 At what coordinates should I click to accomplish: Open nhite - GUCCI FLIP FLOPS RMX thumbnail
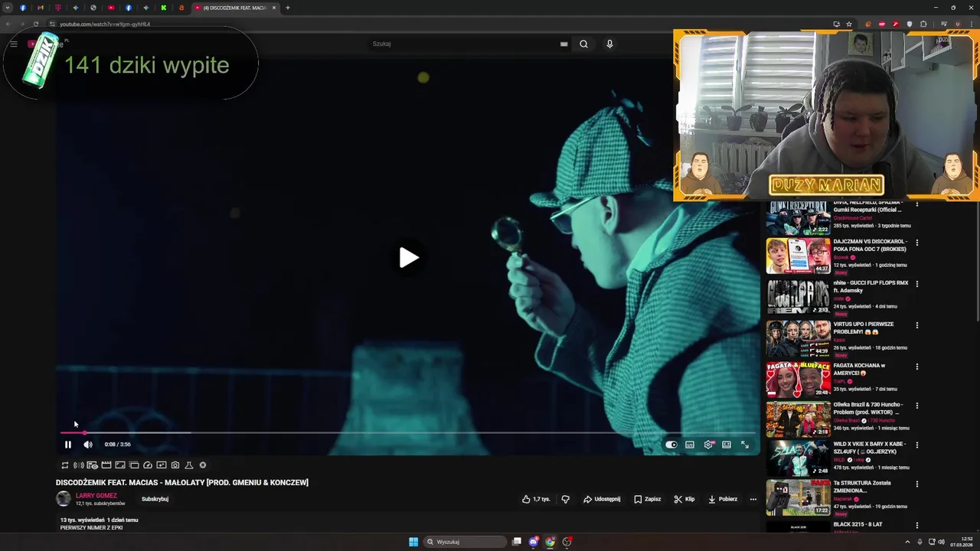798,296
